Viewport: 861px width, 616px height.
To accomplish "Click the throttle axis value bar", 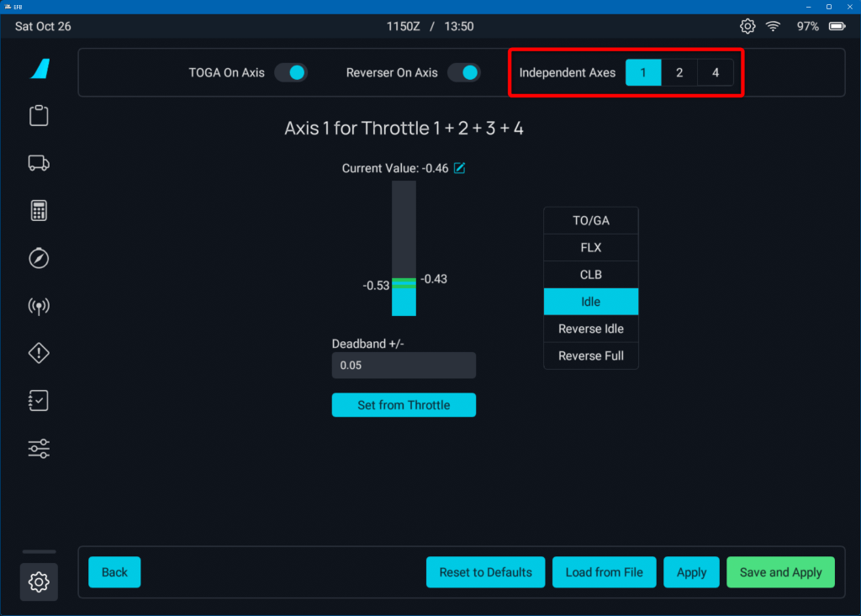I will coord(404,248).
